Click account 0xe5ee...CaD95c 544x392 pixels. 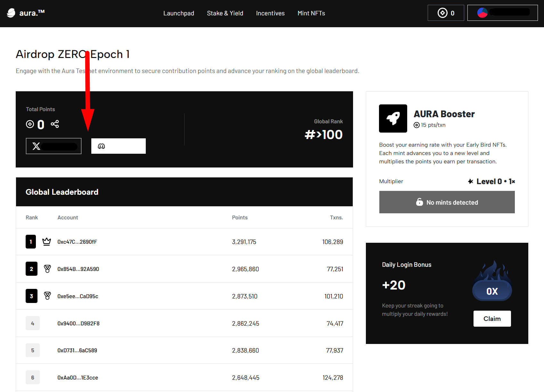[78, 296]
